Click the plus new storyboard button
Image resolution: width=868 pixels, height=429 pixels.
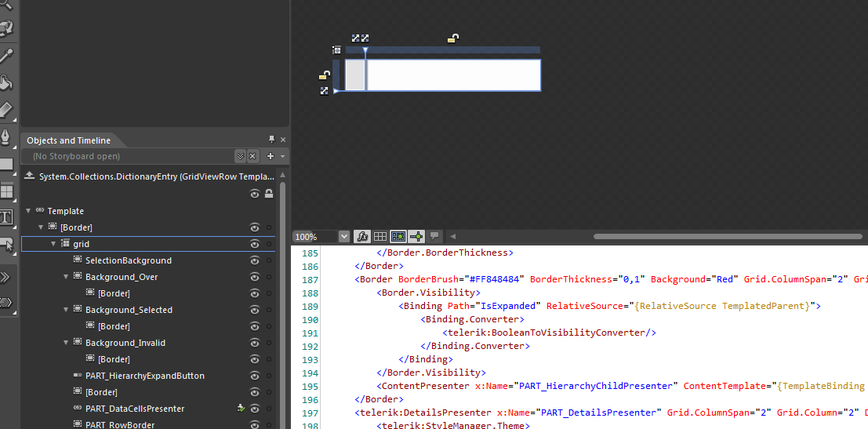[271, 156]
